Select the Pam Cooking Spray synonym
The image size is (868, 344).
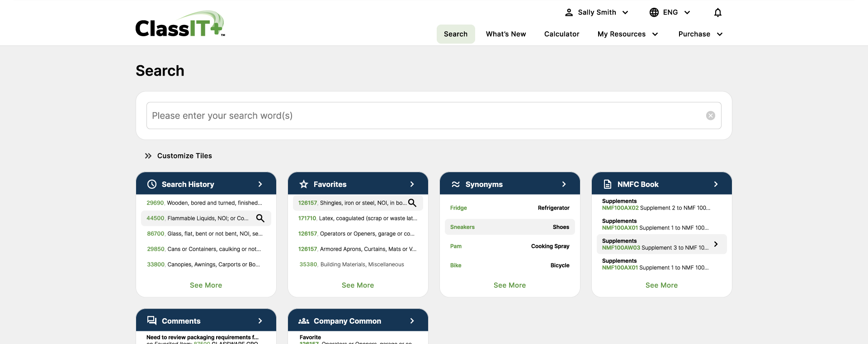pos(510,246)
